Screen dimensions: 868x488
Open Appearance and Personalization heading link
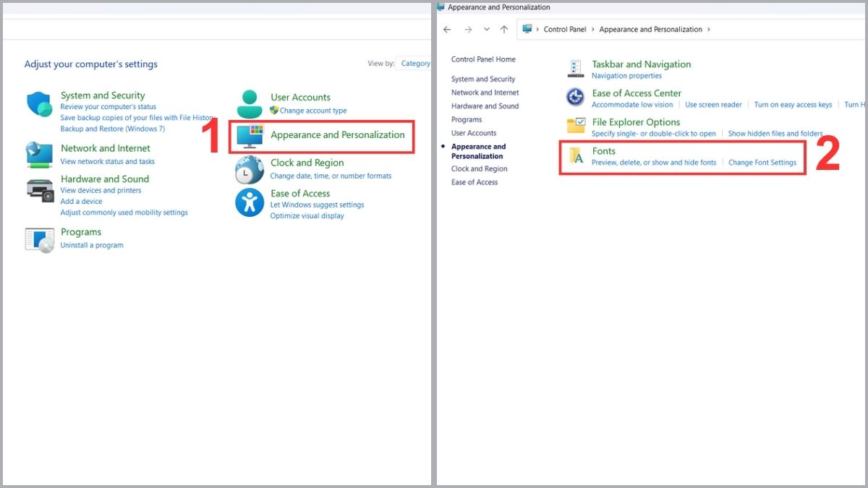(x=338, y=135)
